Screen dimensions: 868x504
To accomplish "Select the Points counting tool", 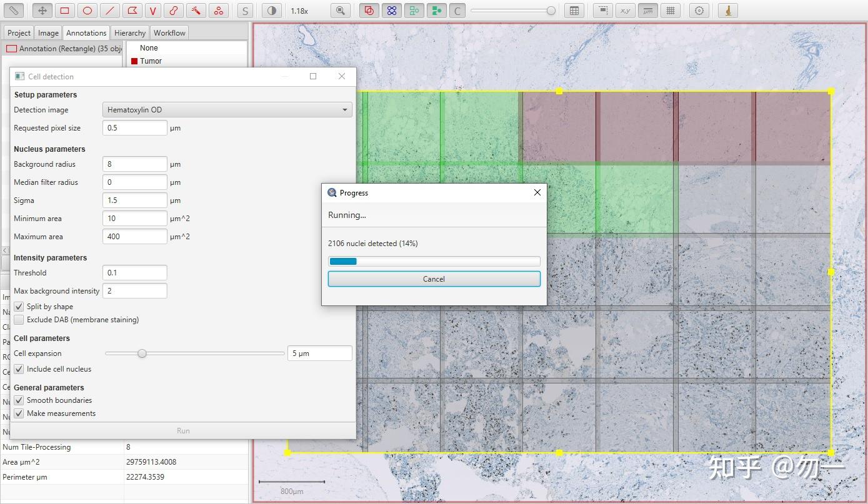I will click(217, 11).
